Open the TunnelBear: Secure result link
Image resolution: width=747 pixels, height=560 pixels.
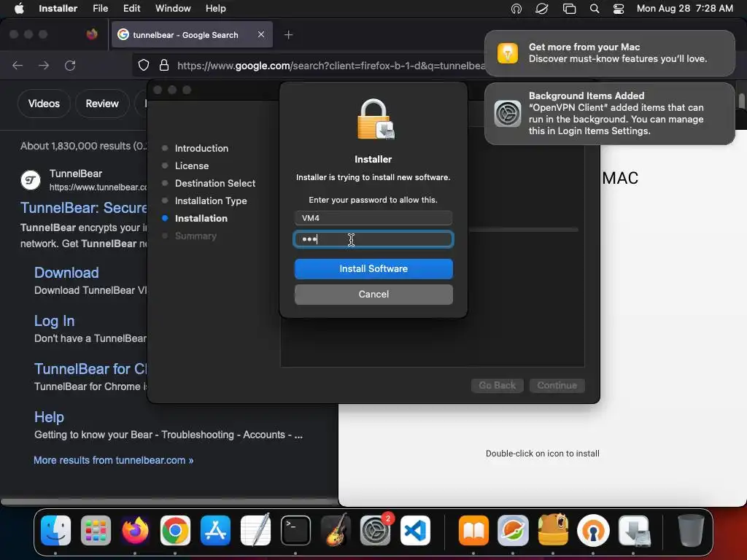pos(83,208)
